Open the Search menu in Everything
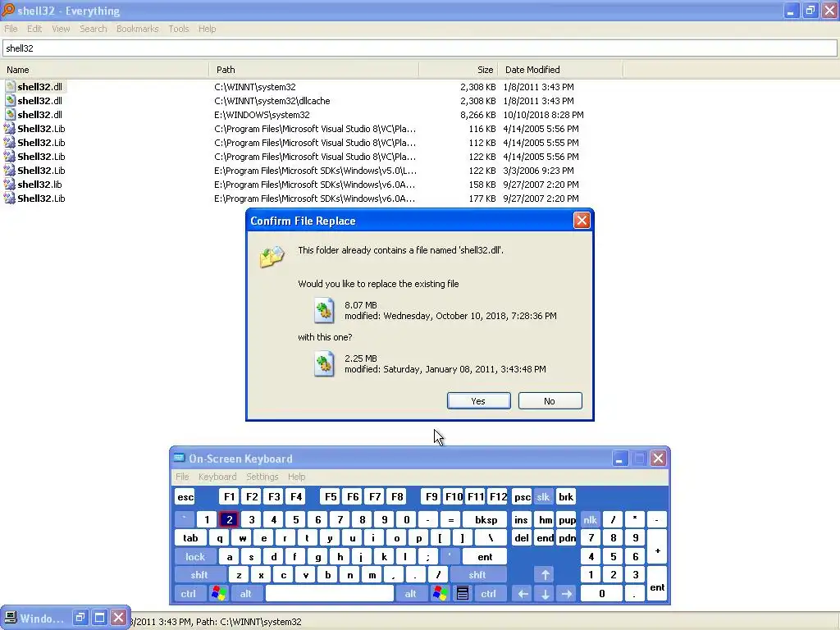The width and height of the screenshot is (840, 630). click(94, 29)
